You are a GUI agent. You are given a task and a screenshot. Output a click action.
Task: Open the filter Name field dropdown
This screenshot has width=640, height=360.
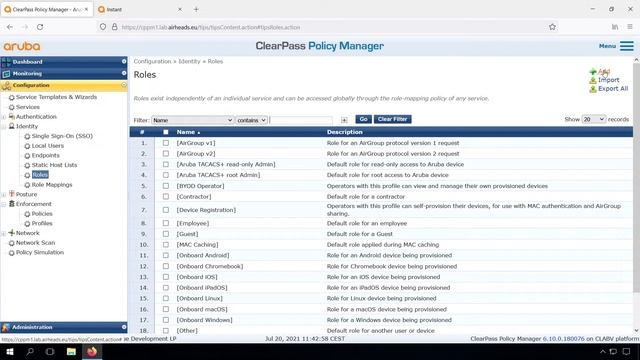(x=193, y=120)
